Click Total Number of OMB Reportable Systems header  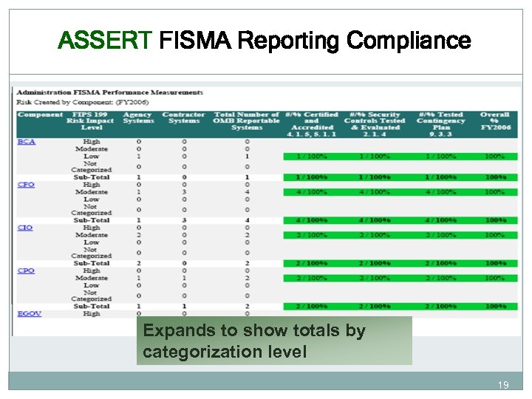pos(247,121)
